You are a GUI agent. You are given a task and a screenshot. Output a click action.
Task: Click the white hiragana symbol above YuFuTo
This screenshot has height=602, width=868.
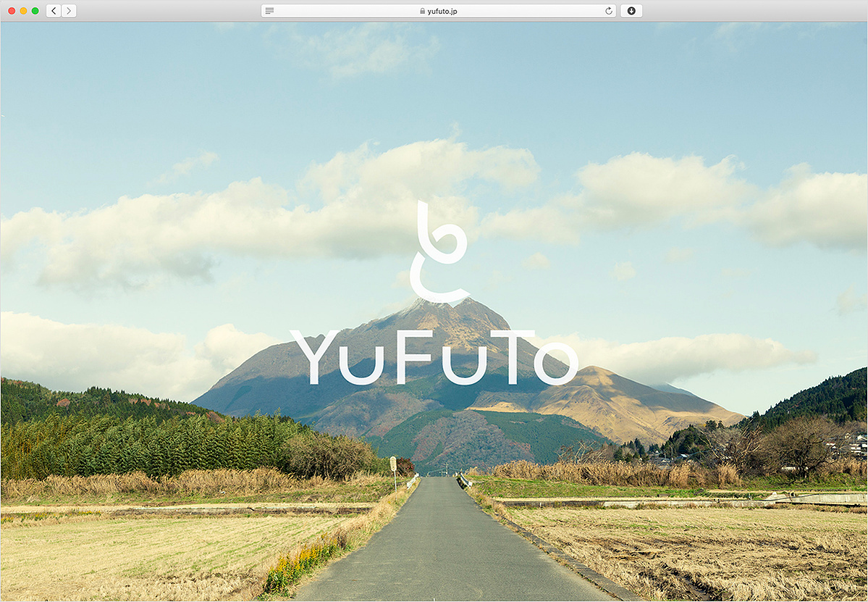tap(439, 252)
